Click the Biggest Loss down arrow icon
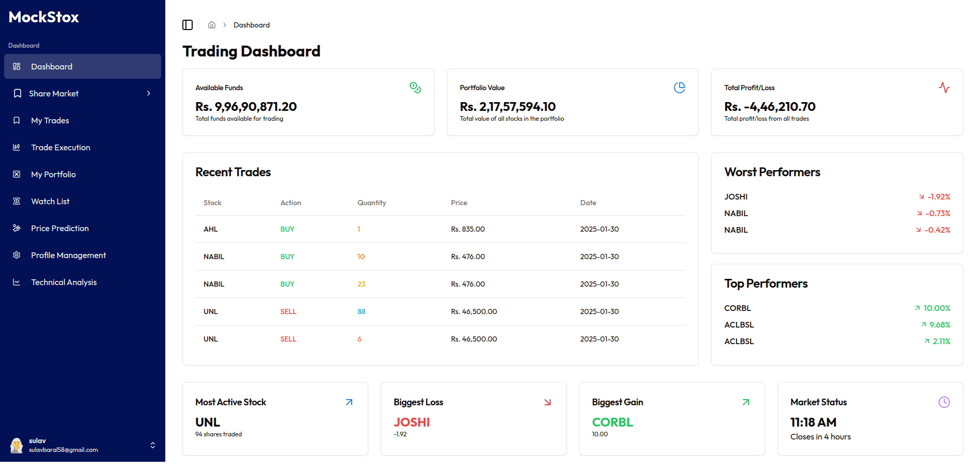 547,402
